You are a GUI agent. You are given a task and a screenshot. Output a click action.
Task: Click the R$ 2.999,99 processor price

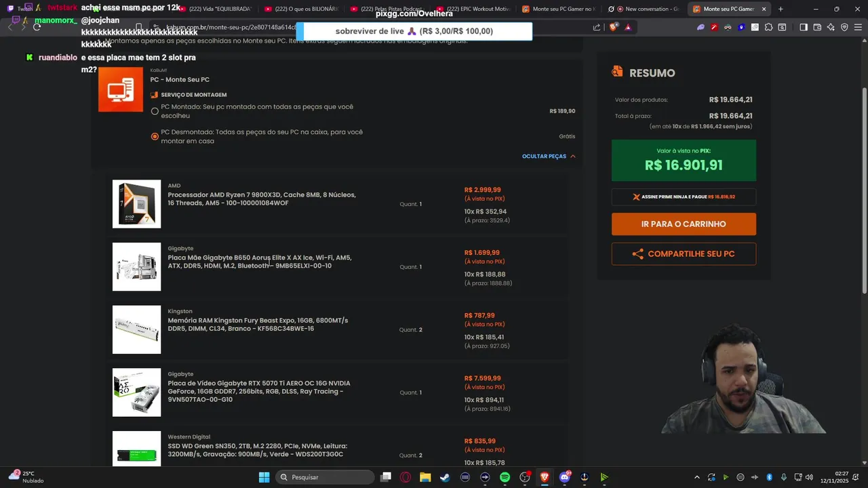[x=483, y=190]
